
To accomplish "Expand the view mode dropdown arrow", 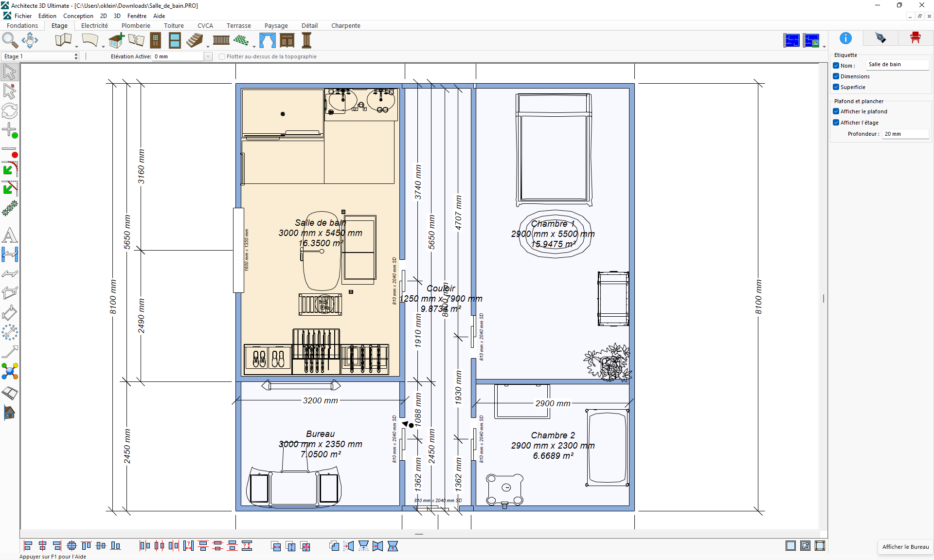I will coord(824,47).
